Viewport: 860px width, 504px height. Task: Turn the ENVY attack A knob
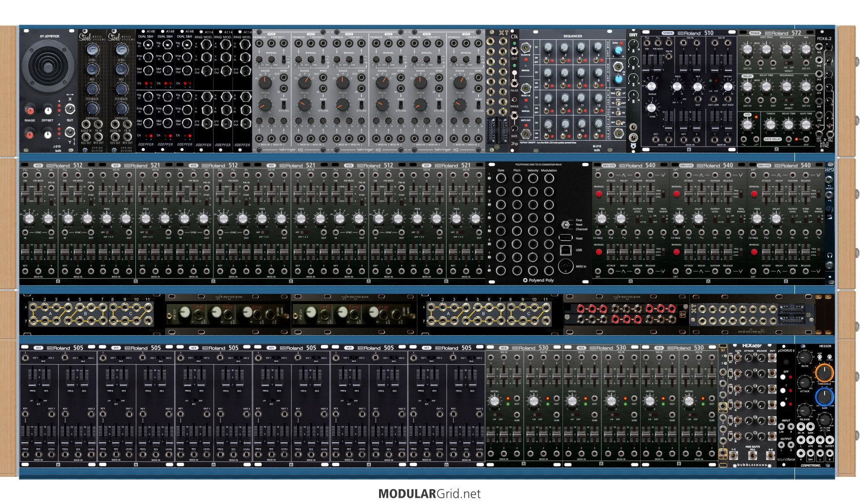coord(633,45)
